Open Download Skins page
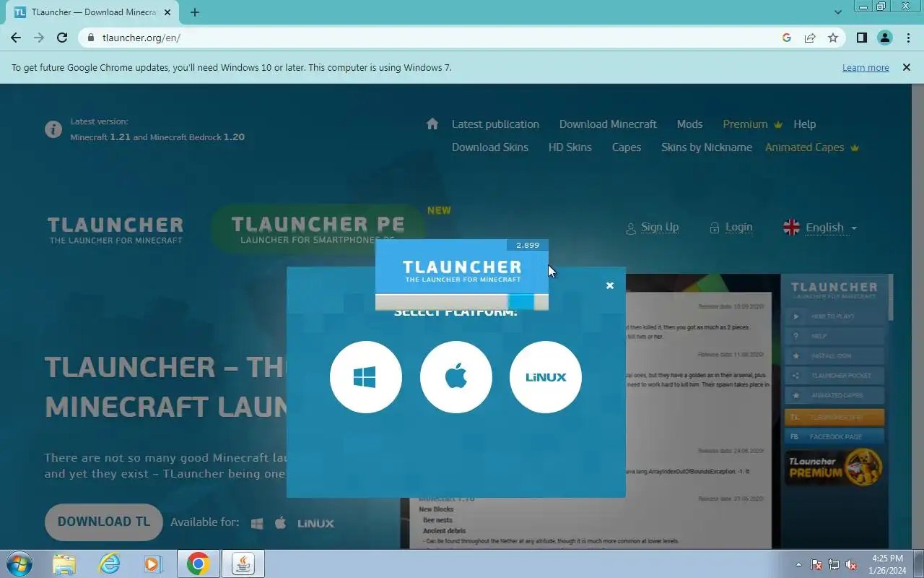924x578 pixels. (x=490, y=147)
